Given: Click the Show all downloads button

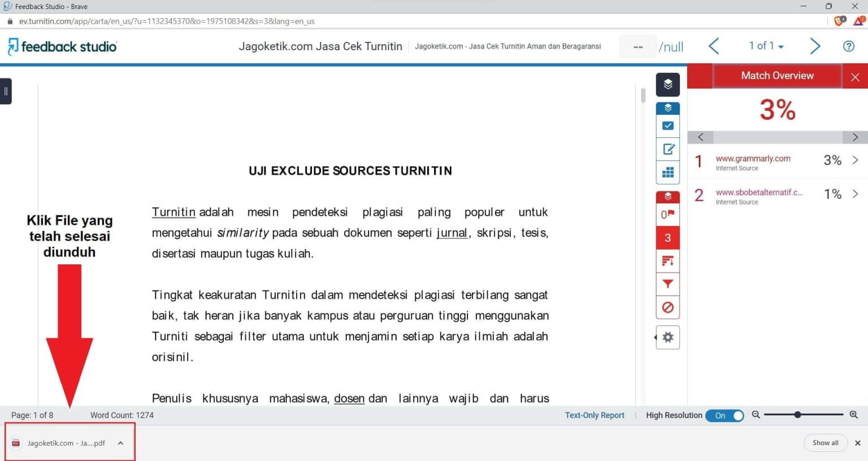Looking at the screenshot, I should [825, 443].
